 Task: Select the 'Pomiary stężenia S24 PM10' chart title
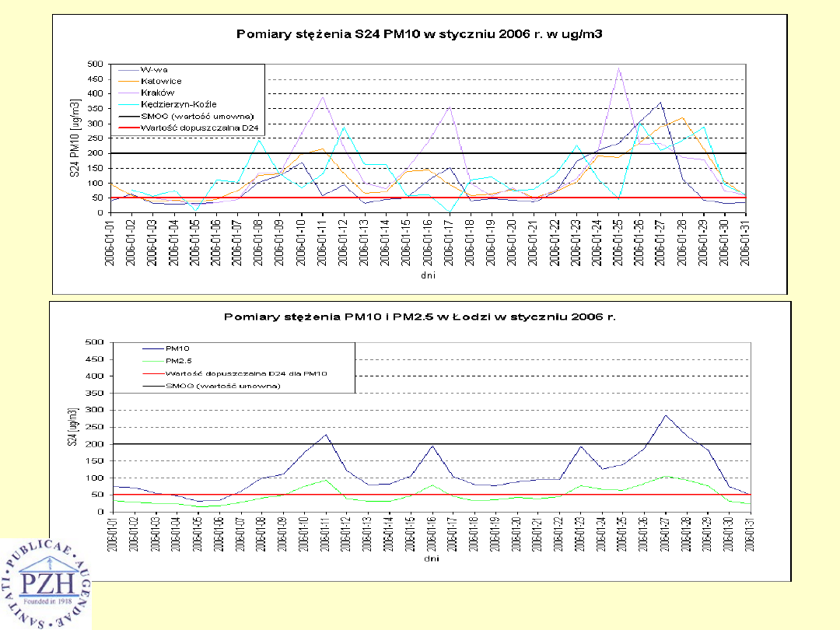[x=420, y=34]
